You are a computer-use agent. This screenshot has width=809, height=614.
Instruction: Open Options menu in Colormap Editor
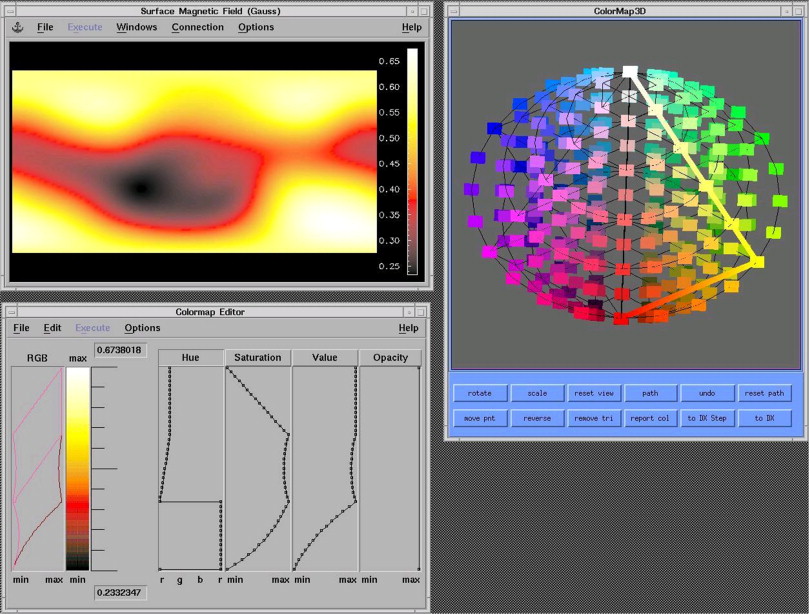tap(142, 328)
